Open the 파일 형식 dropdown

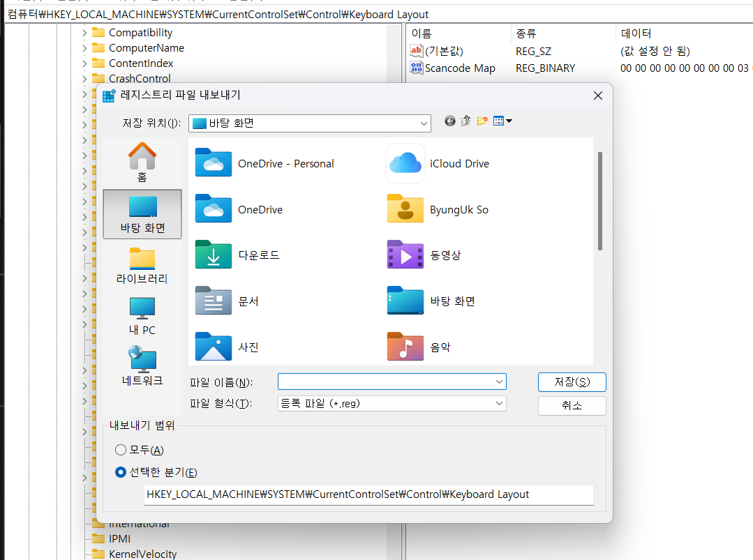point(392,403)
